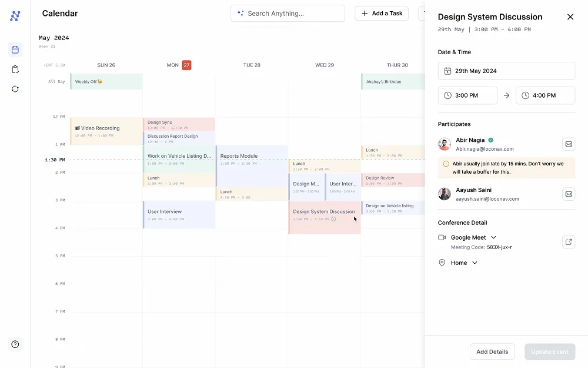
Task: Select the MON 27 day header
Action: 179,65
